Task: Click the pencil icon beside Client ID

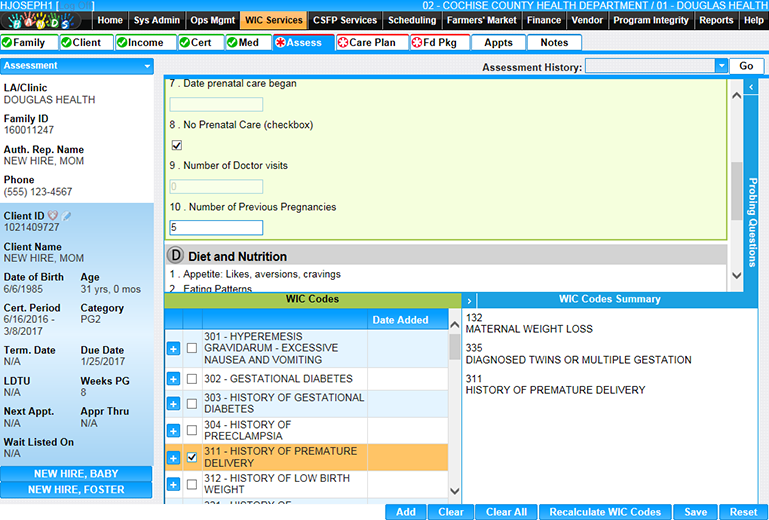Action: tap(66, 216)
